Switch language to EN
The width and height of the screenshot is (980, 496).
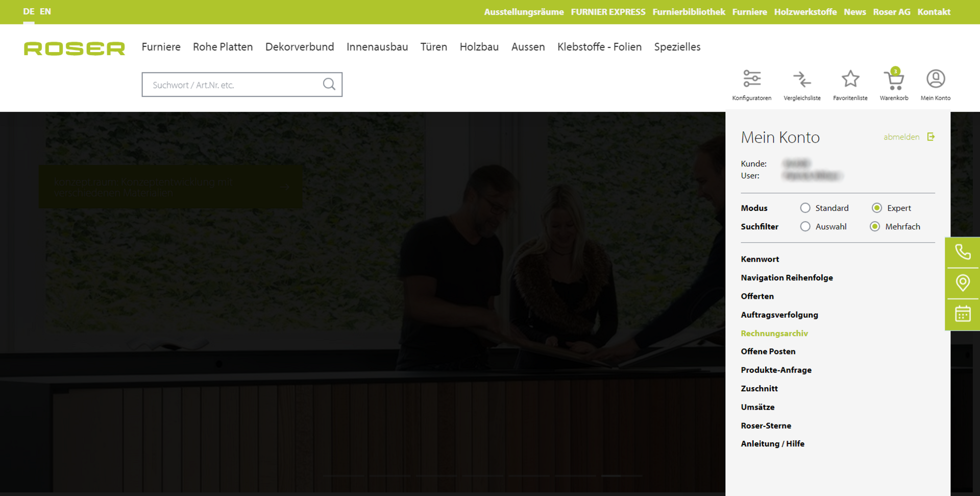click(x=45, y=11)
